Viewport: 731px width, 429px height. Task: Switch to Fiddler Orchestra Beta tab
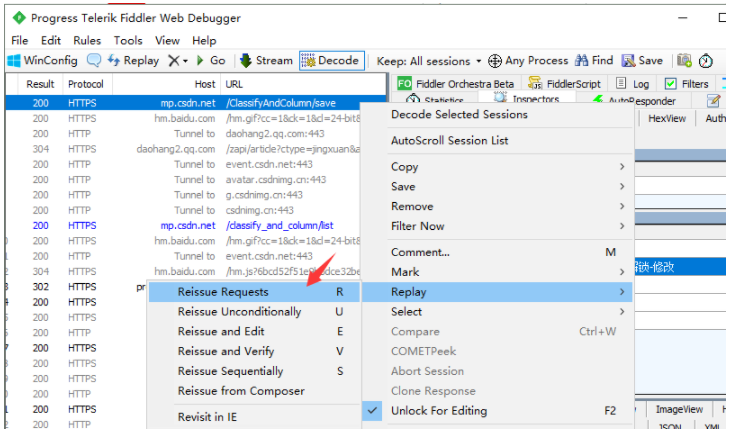pos(455,84)
